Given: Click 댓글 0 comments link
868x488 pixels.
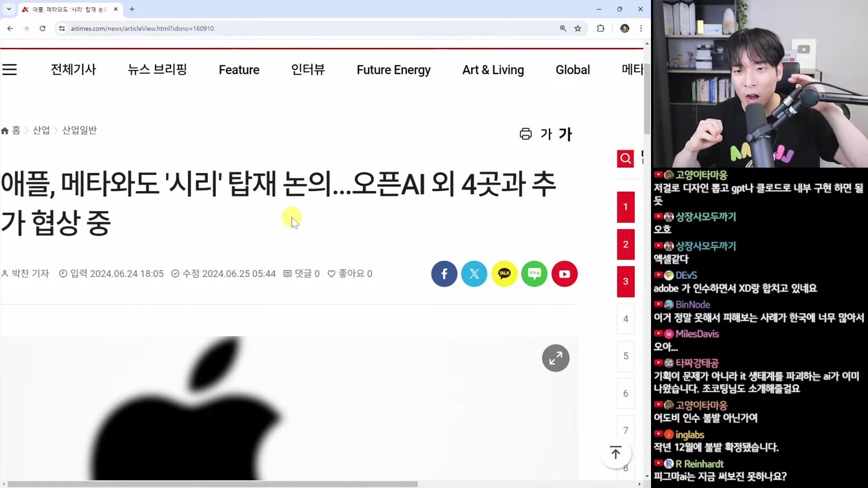Looking at the screenshot, I should (x=302, y=274).
